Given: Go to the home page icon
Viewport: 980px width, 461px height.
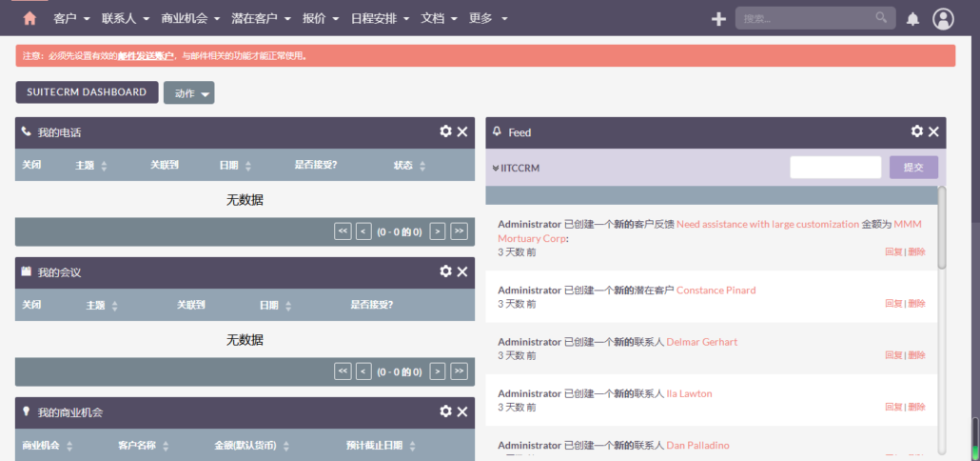Looking at the screenshot, I should tap(29, 18).
